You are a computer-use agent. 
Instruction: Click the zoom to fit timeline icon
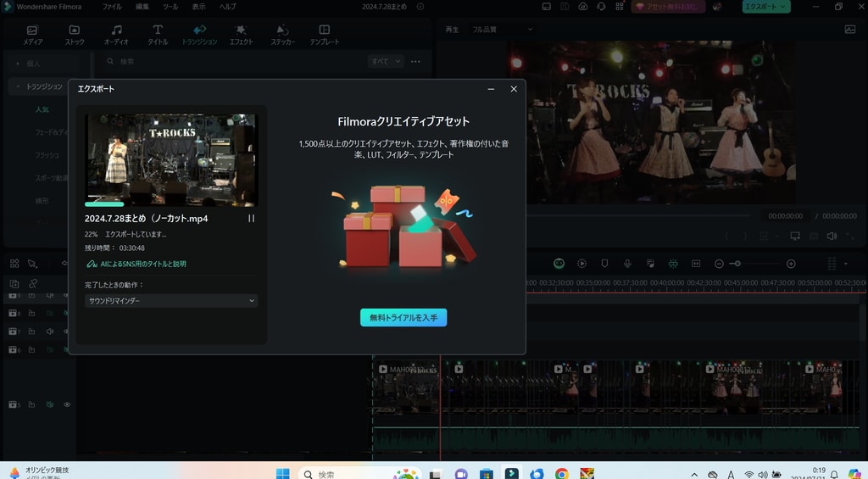click(696, 264)
